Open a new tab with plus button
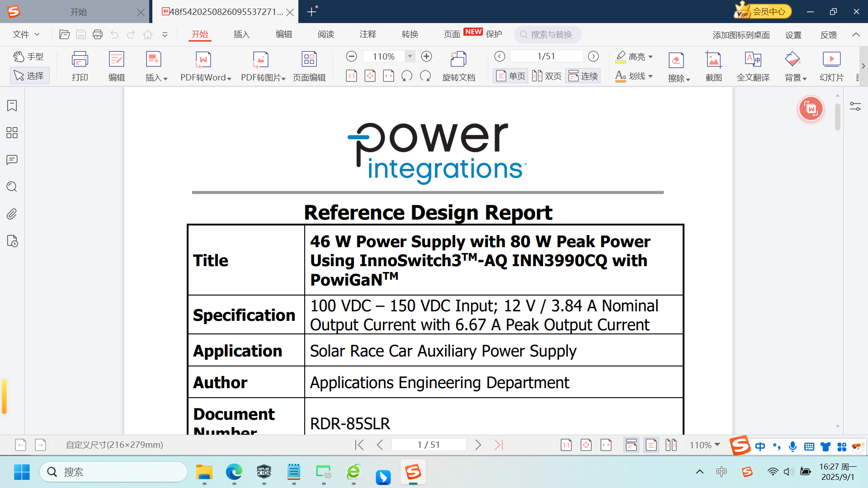This screenshot has width=868, height=488. [311, 12]
